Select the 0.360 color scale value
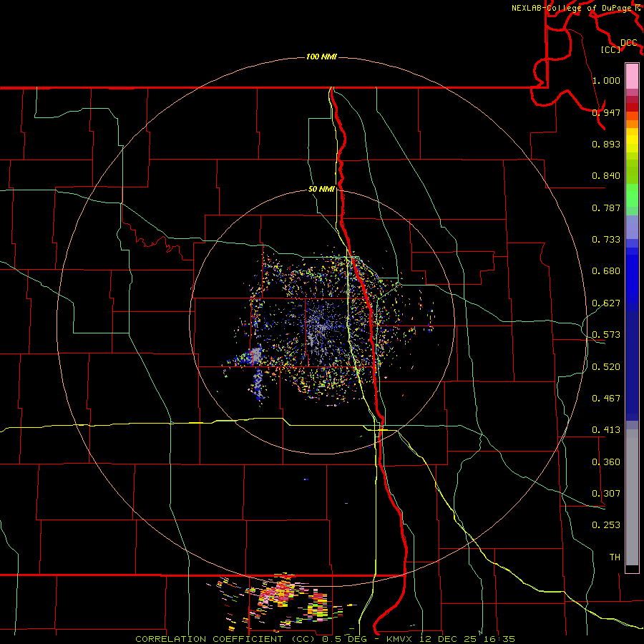Screen dimensions: 644x644 (606, 462)
